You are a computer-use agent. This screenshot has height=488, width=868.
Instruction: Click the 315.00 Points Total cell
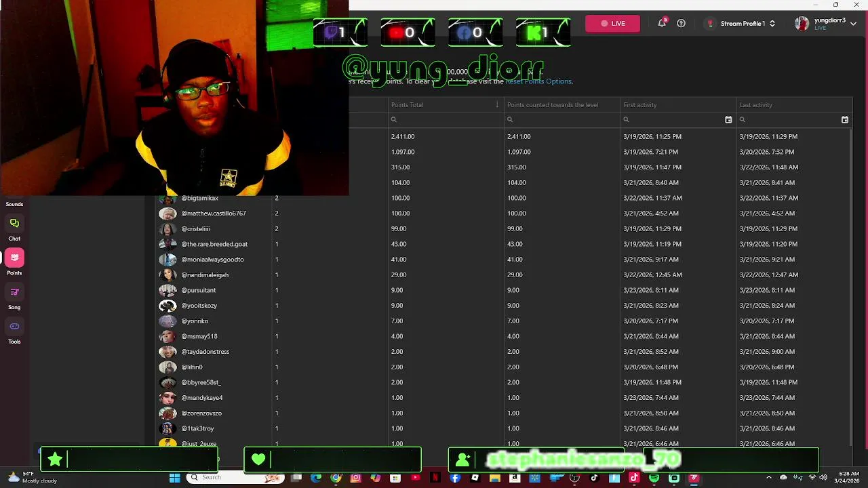tap(400, 167)
